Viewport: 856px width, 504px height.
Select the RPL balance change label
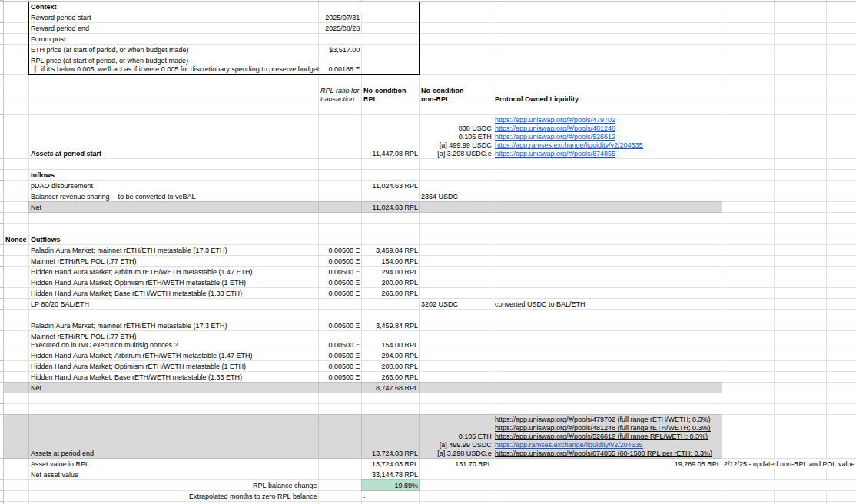[284, 486]
